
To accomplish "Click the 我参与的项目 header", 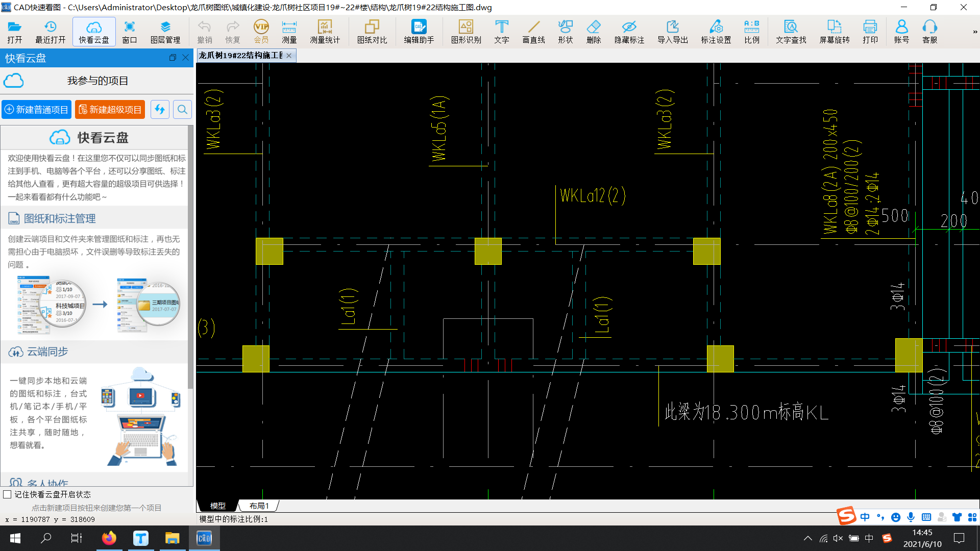I will 97,81.
